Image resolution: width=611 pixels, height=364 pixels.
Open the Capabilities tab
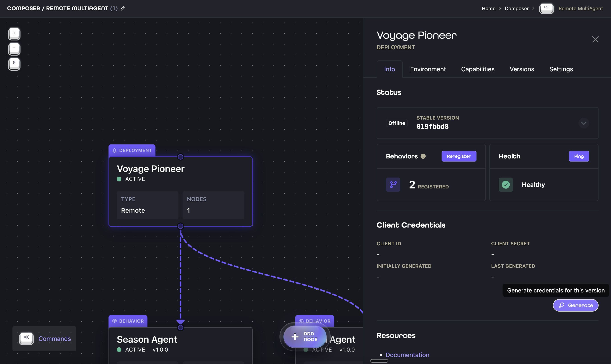(478, 69)
